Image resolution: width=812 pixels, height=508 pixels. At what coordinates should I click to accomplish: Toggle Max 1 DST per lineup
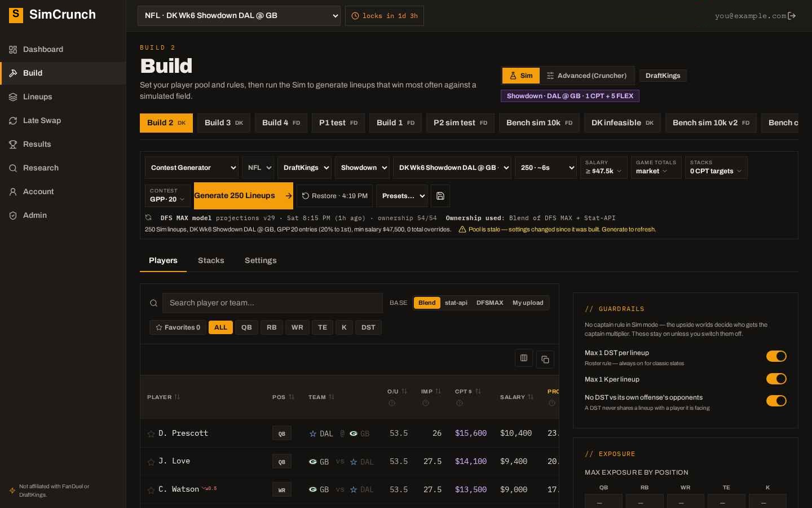tap(776, 356)
